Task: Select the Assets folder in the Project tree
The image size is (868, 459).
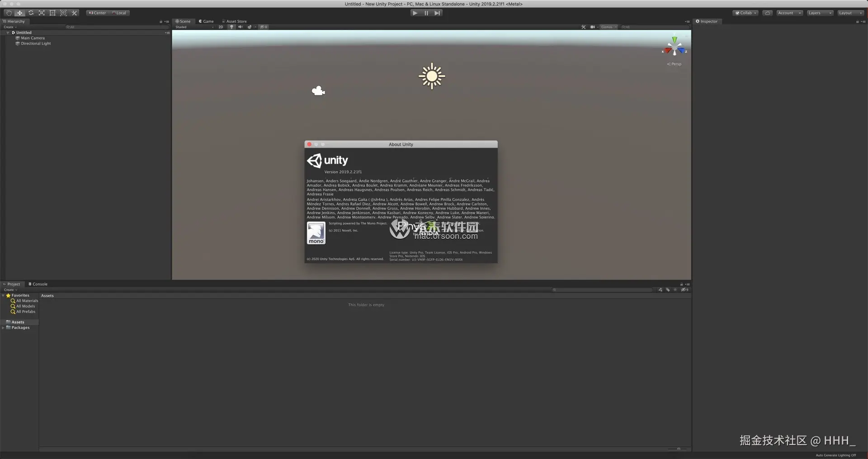Action: point(19,322)
